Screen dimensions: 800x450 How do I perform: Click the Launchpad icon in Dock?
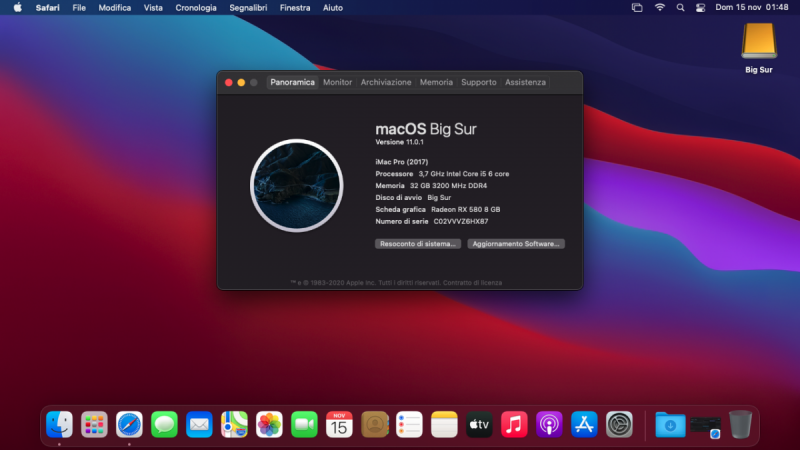tap(94, 424)
